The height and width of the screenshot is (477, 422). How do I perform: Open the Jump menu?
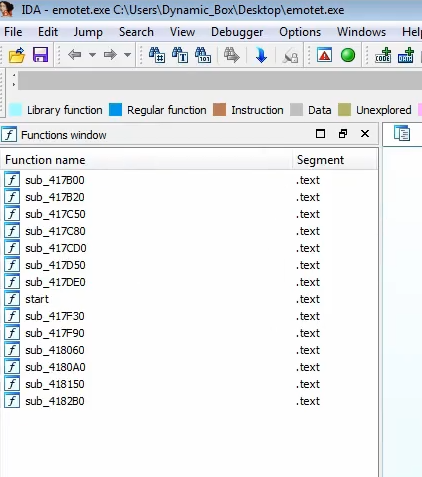point(88,32)
